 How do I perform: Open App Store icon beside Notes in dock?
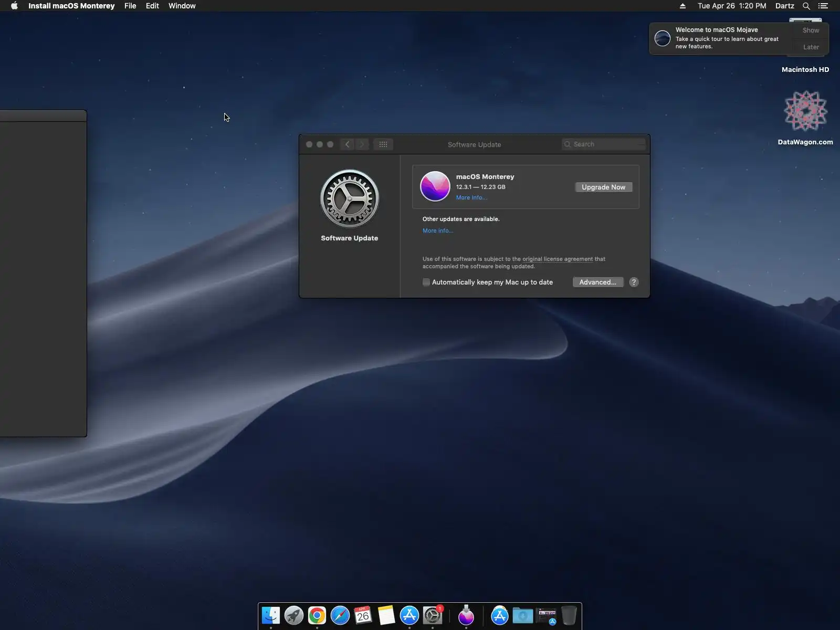tap(409, 615)
